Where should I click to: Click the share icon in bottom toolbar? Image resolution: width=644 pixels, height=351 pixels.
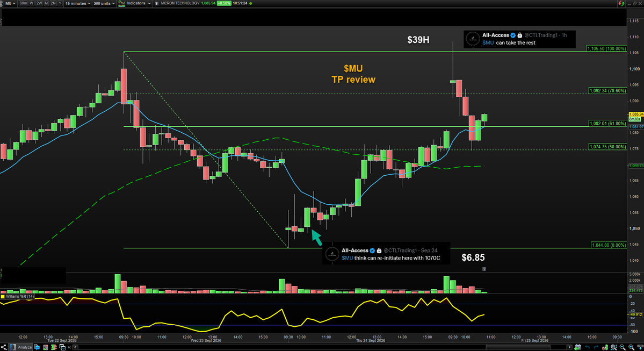[4, 347]
